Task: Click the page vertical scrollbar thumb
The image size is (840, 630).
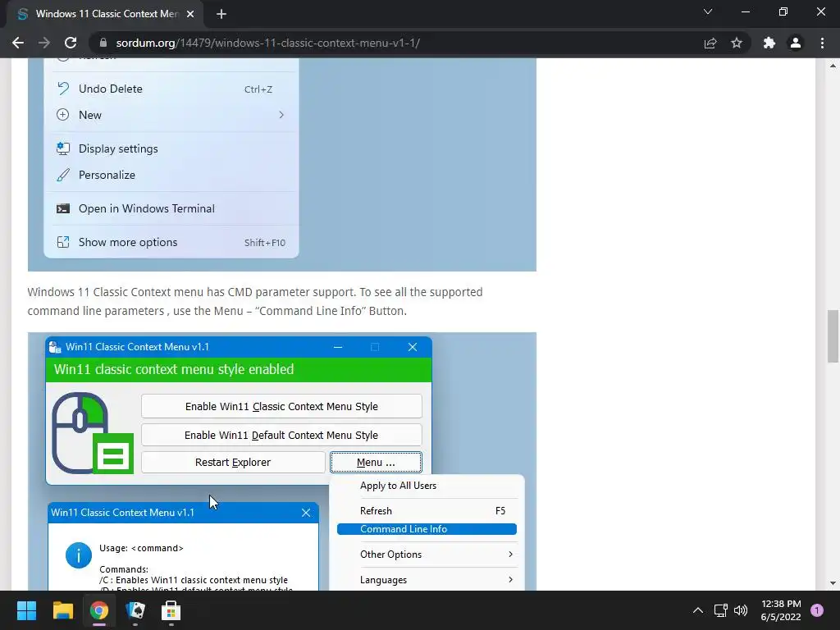Action: pos(833,336)
